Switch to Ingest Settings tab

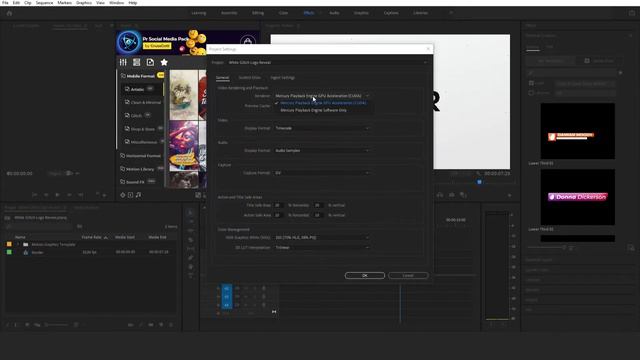282,78
